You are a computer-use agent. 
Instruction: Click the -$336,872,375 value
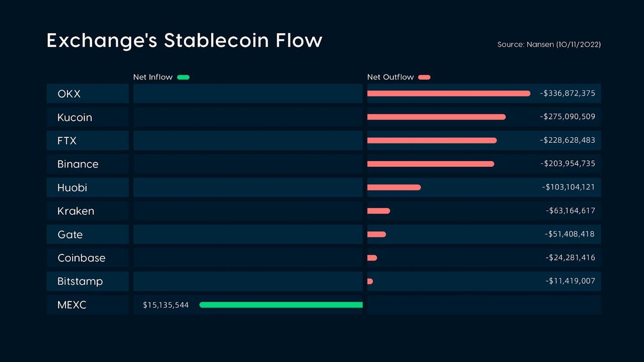point(568,94)
